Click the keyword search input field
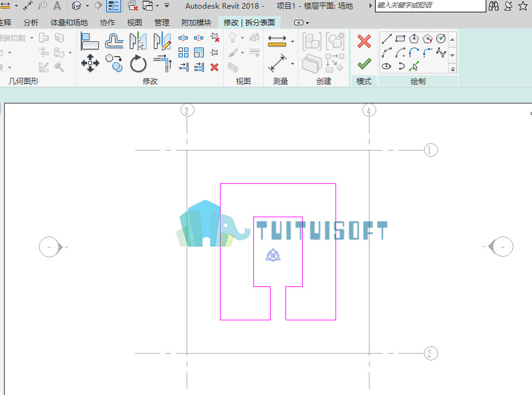This screenshot has width=532, height=395. [x=431, y=6]
